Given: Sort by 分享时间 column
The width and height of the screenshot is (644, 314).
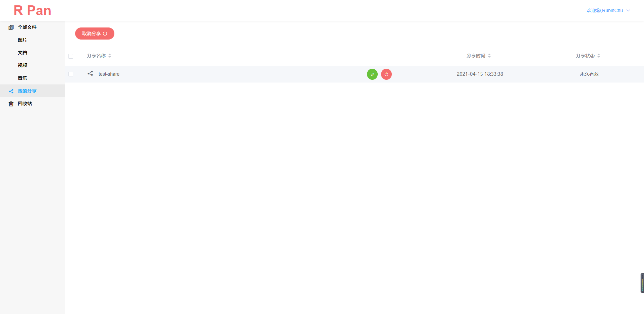Looking at the screenshot, I should click(x=476, y=56).
